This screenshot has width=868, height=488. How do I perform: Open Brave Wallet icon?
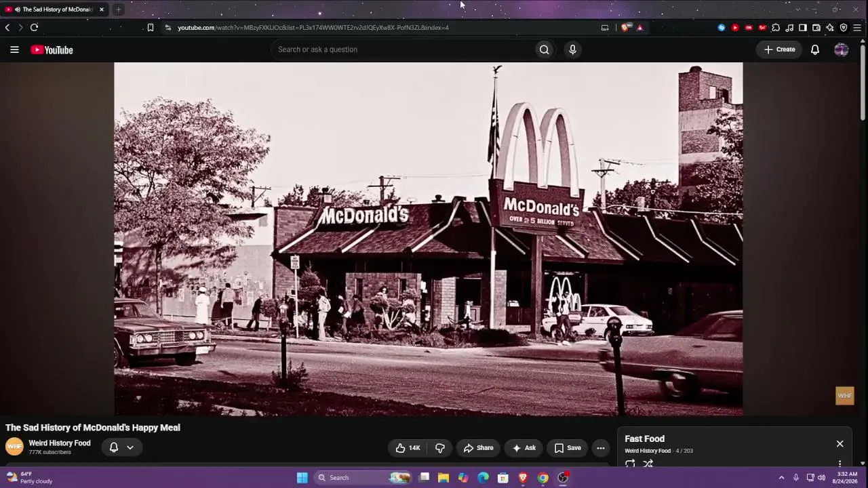(x=816, y=28)
